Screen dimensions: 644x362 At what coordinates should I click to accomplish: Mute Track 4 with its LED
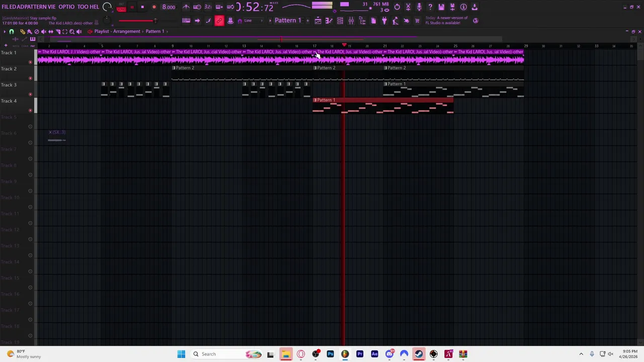pyautogui.click(x=30, y=111)
